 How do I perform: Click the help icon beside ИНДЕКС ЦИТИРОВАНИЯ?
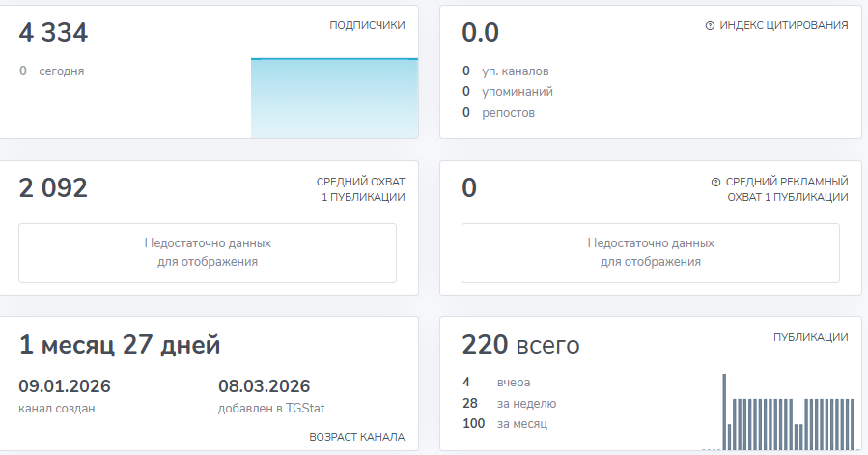click(x=710, y=25)
